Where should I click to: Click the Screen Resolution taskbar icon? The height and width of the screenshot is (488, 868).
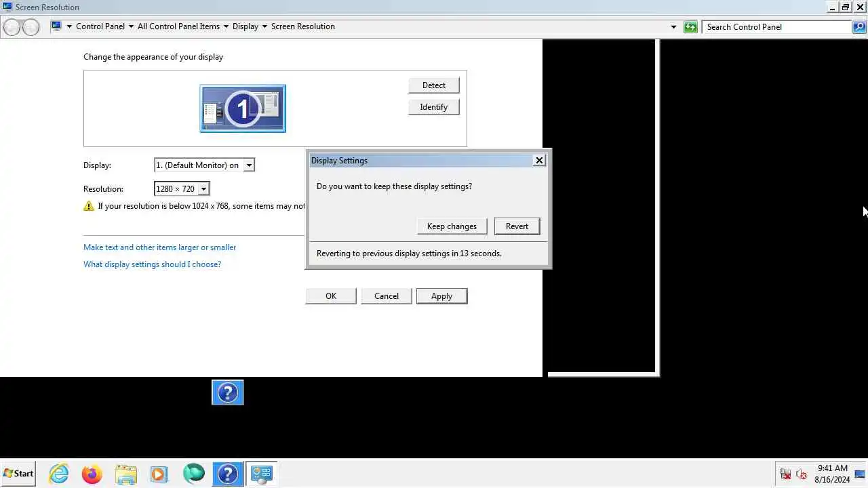tap(262, 474)
